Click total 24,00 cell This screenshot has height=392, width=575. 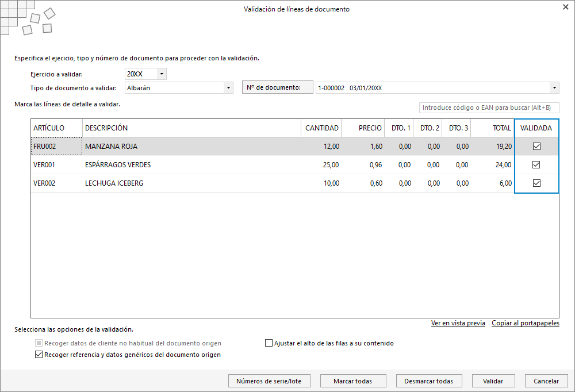pyautogui.click(x=493, y=164)
